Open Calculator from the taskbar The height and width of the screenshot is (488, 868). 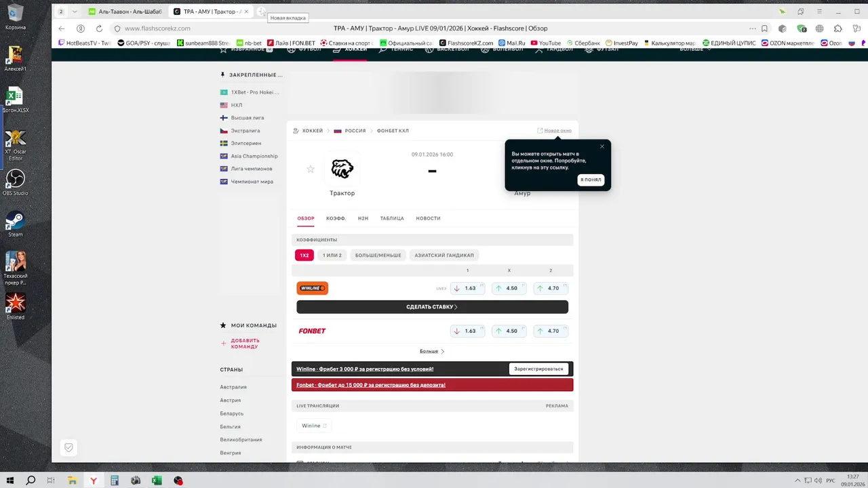[115, 481]
